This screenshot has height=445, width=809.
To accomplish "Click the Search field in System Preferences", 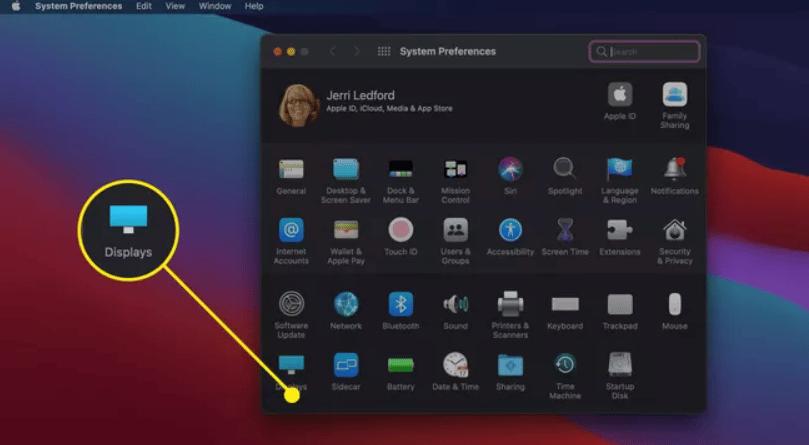I will click(x=644, y=52).
